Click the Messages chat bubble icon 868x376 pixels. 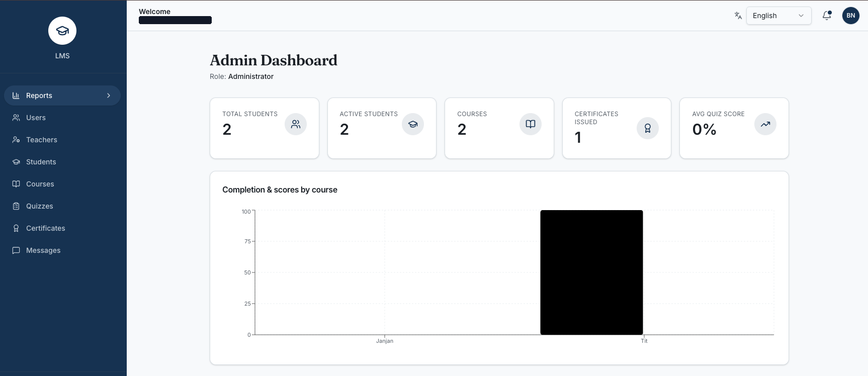tap(16, 250)
